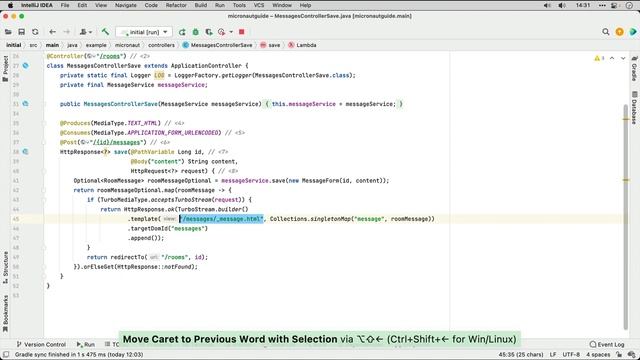Open file or project folder icon
Image resolution: width=640 pixels, height=360 pixels.
point(8,32)
